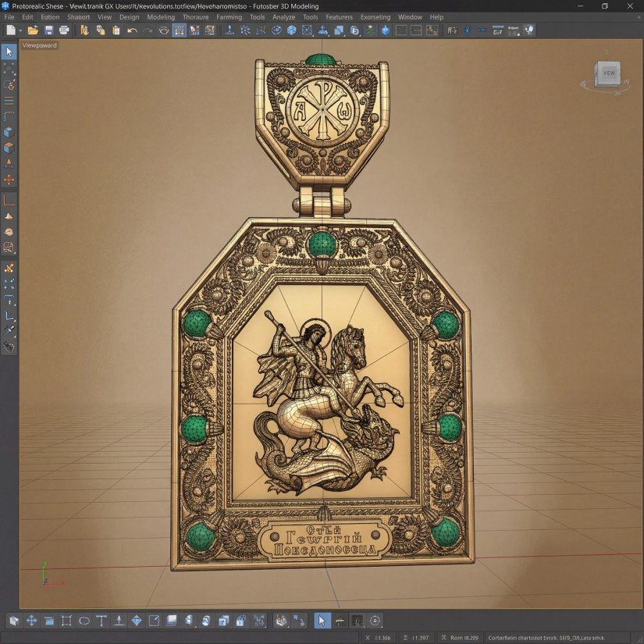Pick the rectangle frame tool in bottom toolbar
The image size is (644, 644).
pos(66,620)
